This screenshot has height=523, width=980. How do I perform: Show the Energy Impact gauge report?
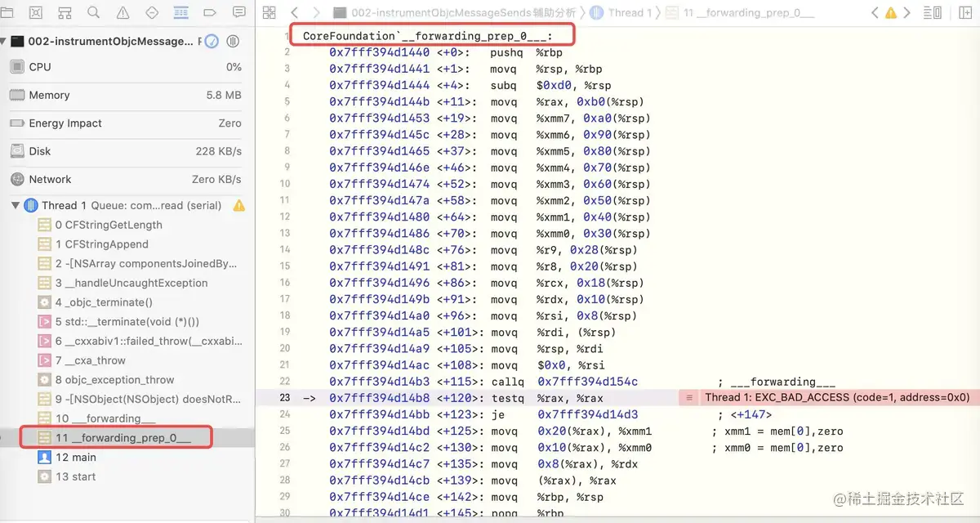pos(127,123)
